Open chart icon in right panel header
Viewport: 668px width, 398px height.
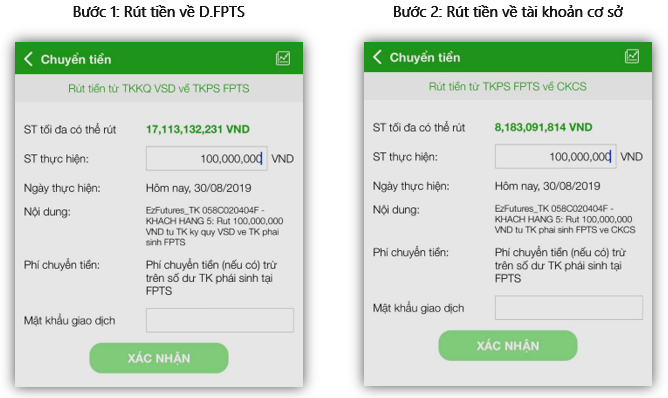tap(632, 56)
